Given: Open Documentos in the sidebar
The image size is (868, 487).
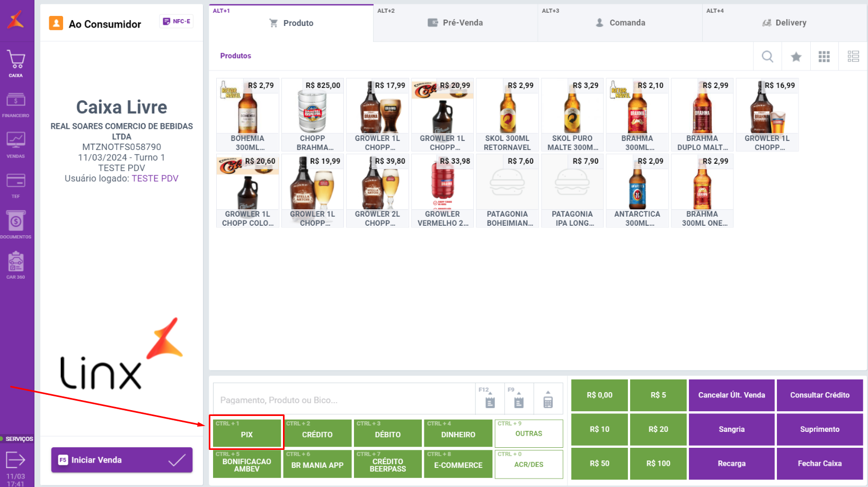Looking at the screenshot, I should click(16, 225).
